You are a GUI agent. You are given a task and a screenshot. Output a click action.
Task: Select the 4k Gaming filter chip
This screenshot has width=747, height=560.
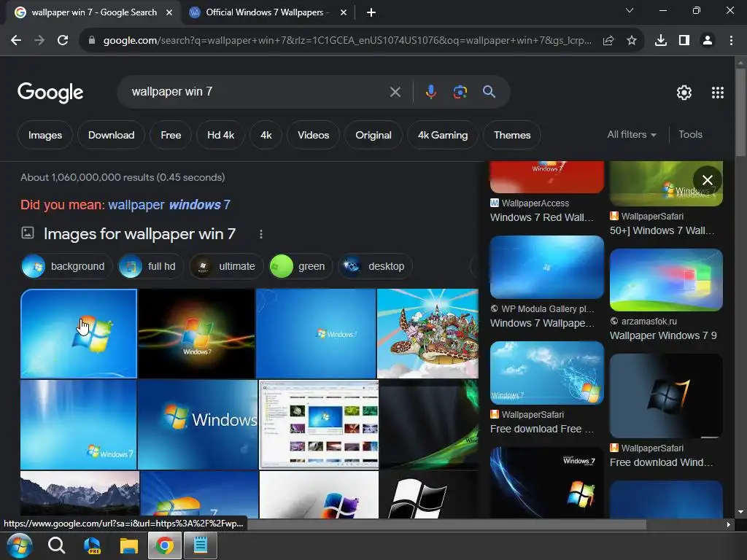point(443,135)
